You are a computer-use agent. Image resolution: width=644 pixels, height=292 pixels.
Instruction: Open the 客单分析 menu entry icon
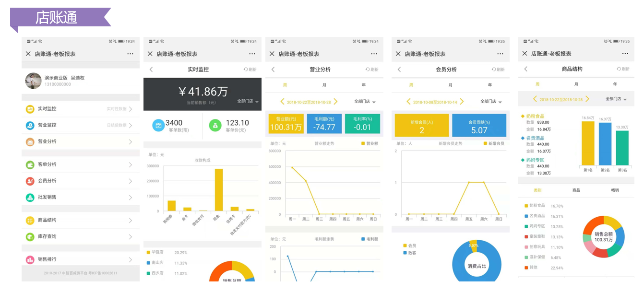[x=30, y=164]
